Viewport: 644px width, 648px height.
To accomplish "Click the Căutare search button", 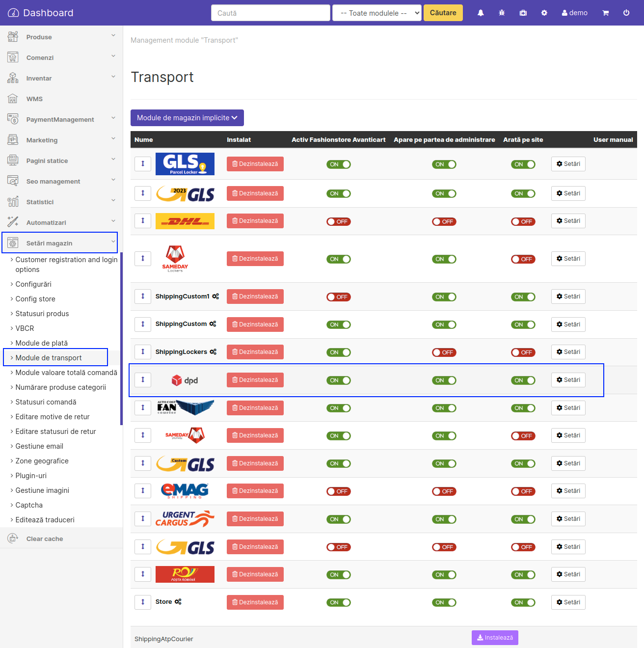I will click(x=443, y=13).
